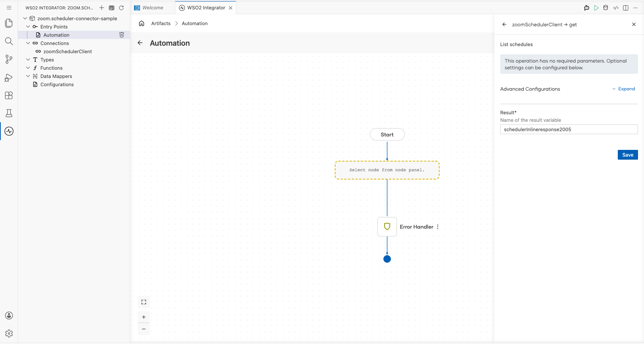Open the chat assistant icon in toolbar

[587, 7]
